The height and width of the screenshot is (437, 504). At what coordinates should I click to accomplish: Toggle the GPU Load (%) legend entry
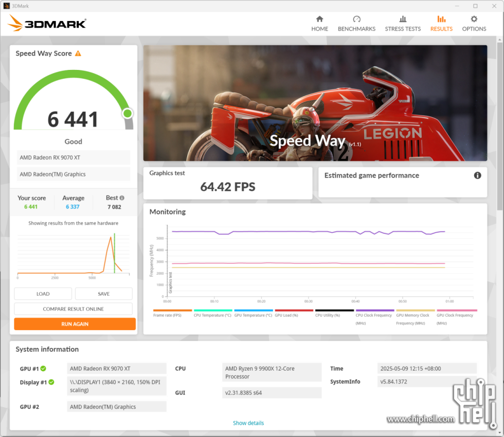click(294, 313)
